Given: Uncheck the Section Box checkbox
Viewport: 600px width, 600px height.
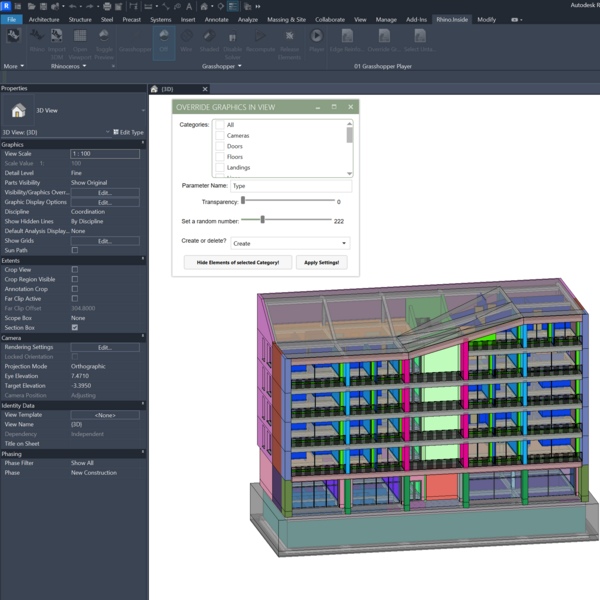Looking at the screenshot, I should [75, 328].
